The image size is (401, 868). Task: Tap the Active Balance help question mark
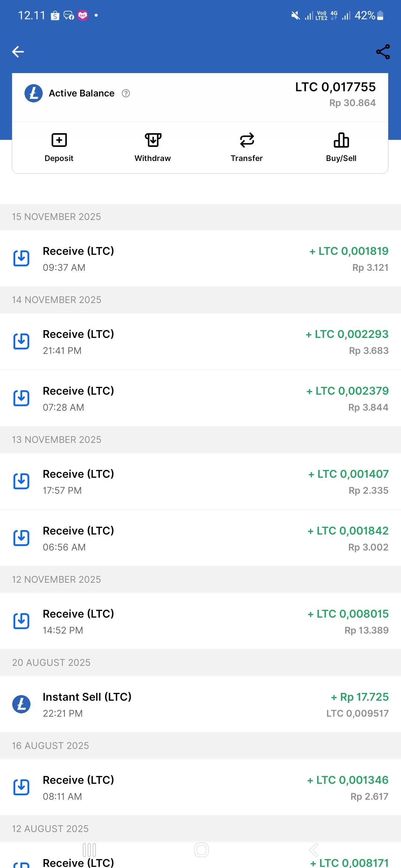point(126,93)
